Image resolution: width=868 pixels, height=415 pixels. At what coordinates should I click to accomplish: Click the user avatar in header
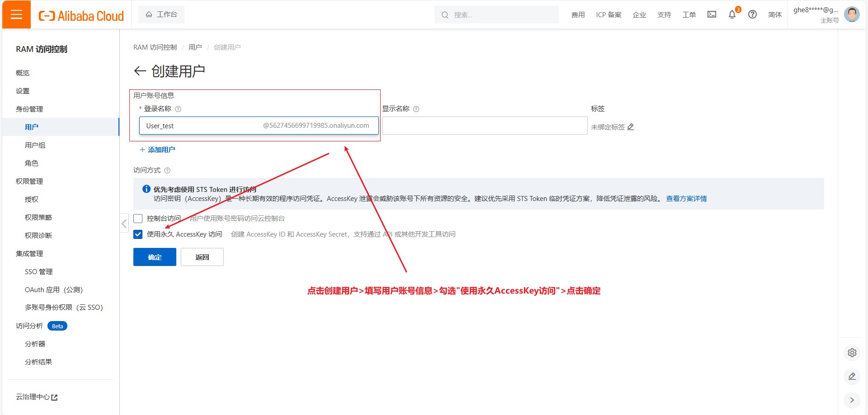[x=852, y=14]
